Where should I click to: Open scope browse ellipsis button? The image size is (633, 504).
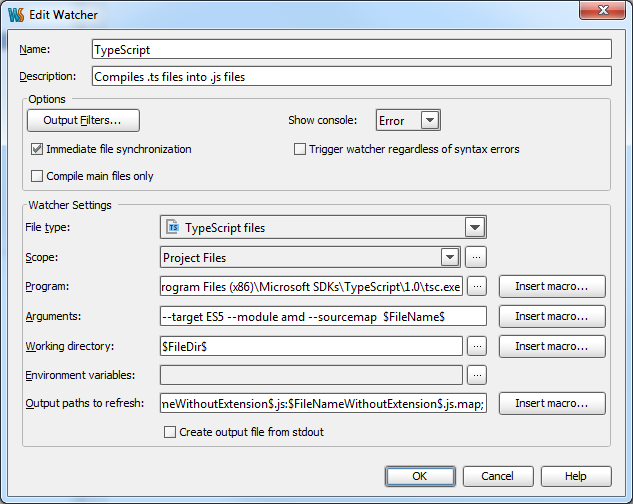[x=476, y=257]
